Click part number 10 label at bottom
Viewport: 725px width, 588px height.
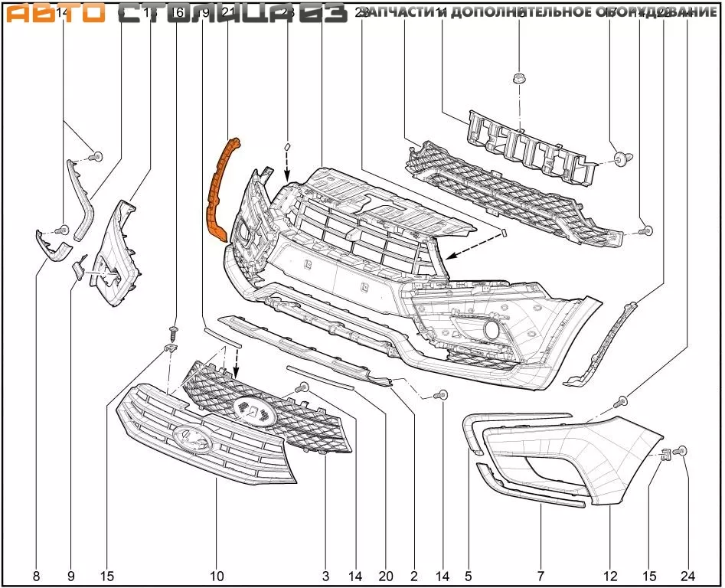pos(217,576)
